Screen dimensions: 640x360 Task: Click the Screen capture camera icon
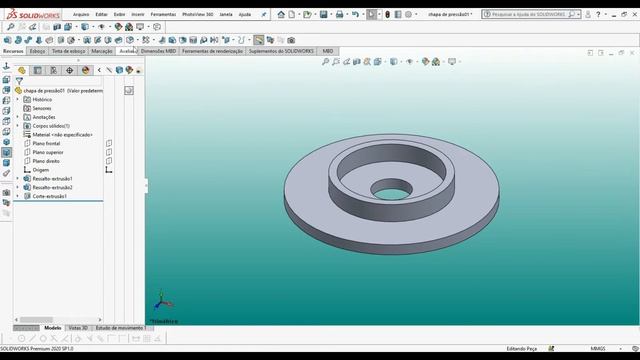(291, 40)
